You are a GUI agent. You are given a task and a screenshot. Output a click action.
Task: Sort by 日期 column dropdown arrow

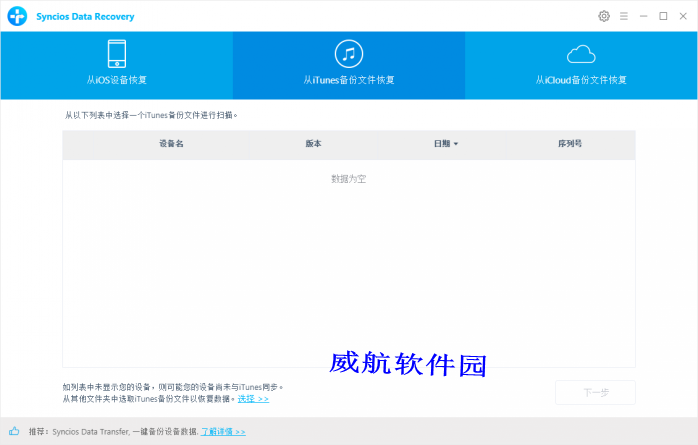(x=456, y=144)
